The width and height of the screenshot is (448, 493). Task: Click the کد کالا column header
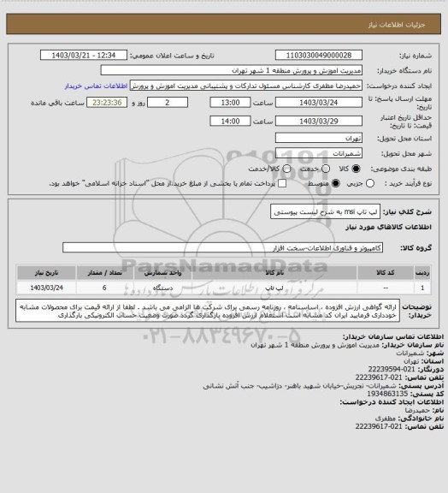[386, 273]
